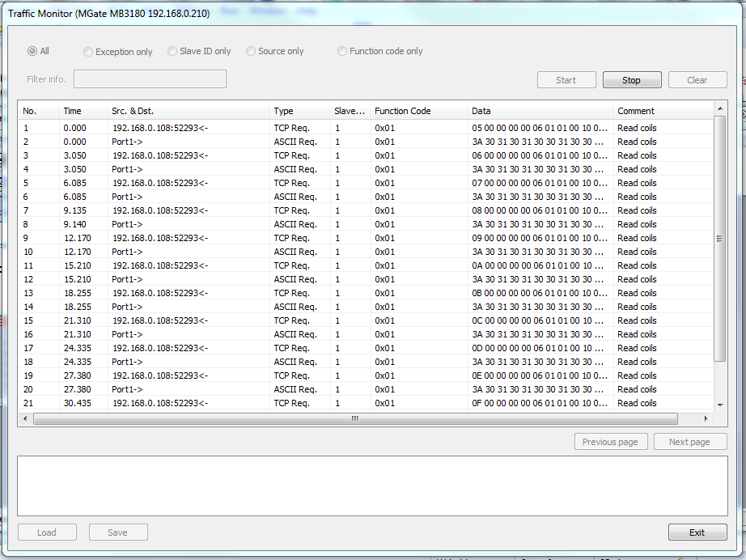Viewport: 746px width, 560px height.
Task: Clear the traffic log list
Action: pos(697,80)
